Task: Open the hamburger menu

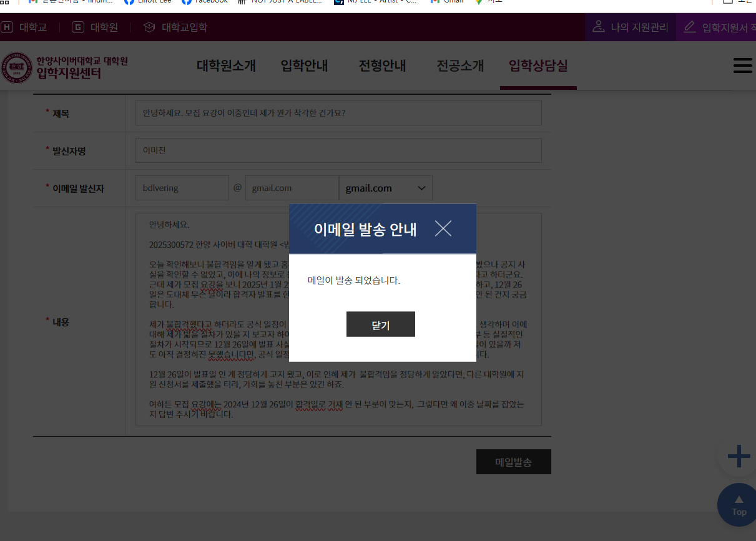Action: coord(742,65)
